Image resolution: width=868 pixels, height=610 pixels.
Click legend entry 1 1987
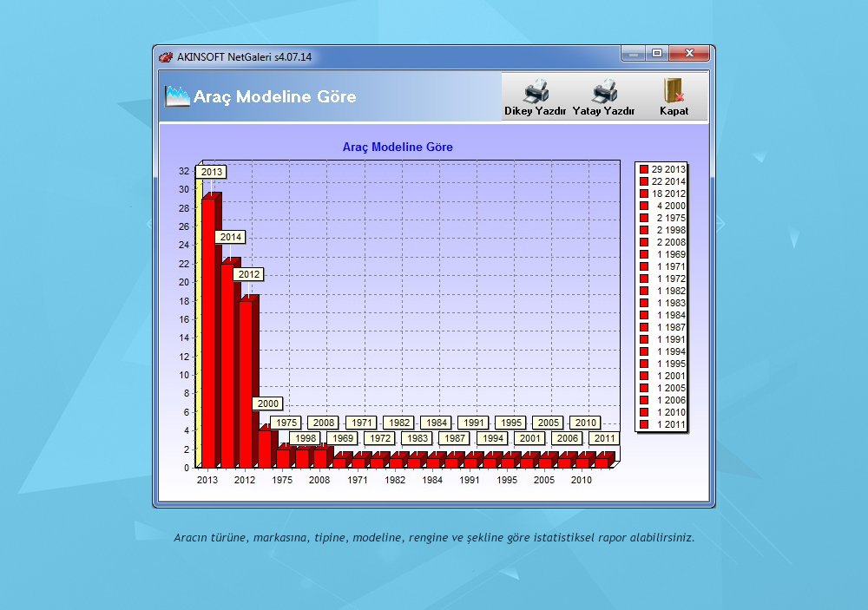(662, 327)
